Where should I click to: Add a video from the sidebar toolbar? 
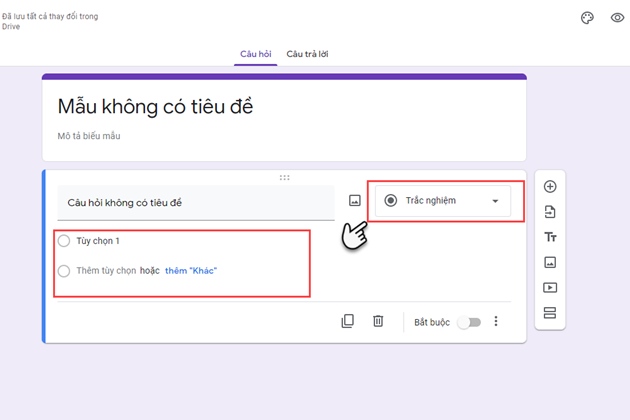[550, 287]
